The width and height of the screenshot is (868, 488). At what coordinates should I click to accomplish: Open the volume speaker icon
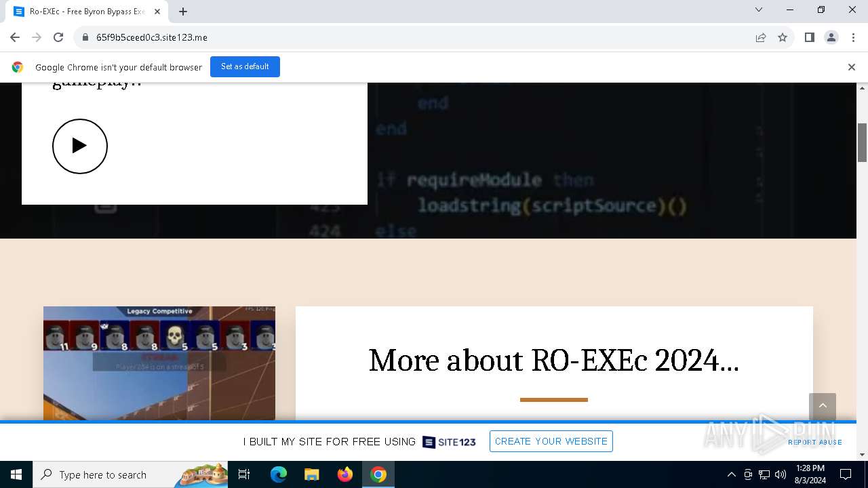(x=781, y=474)
